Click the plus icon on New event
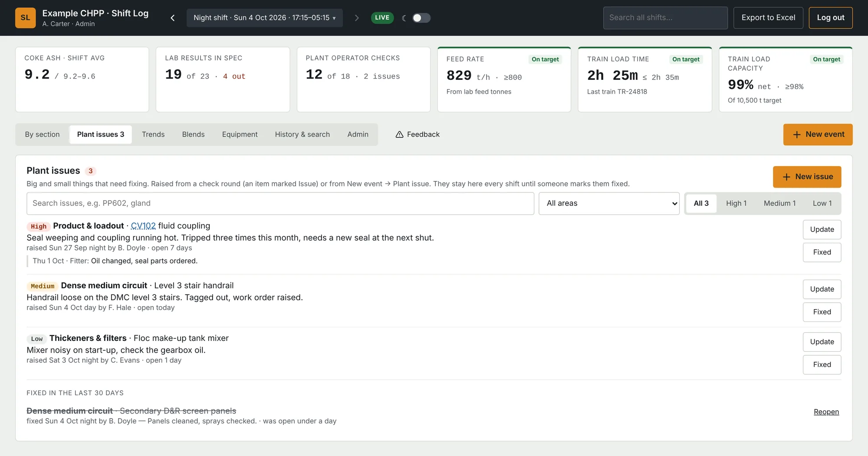Image resolution: width=868 pixels, height=456 pixels. coord(796,135)
